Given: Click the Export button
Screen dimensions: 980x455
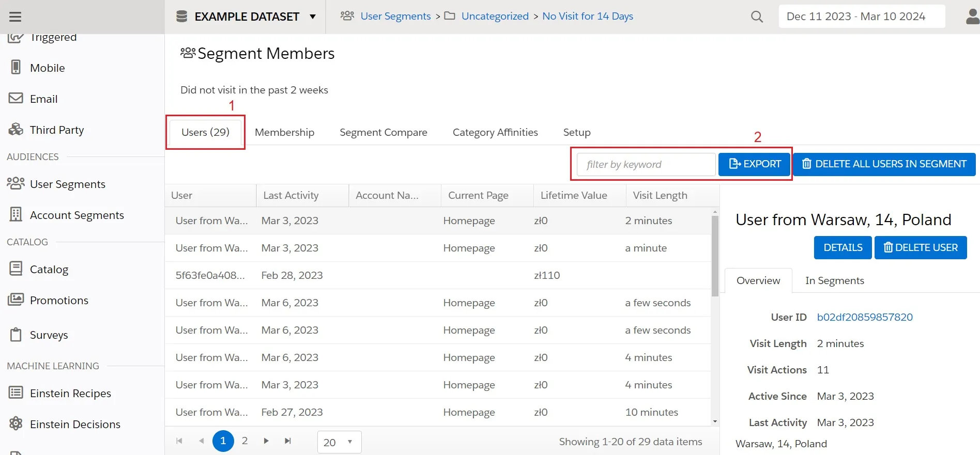Looking at the screenshot, I should coord(754,164).
